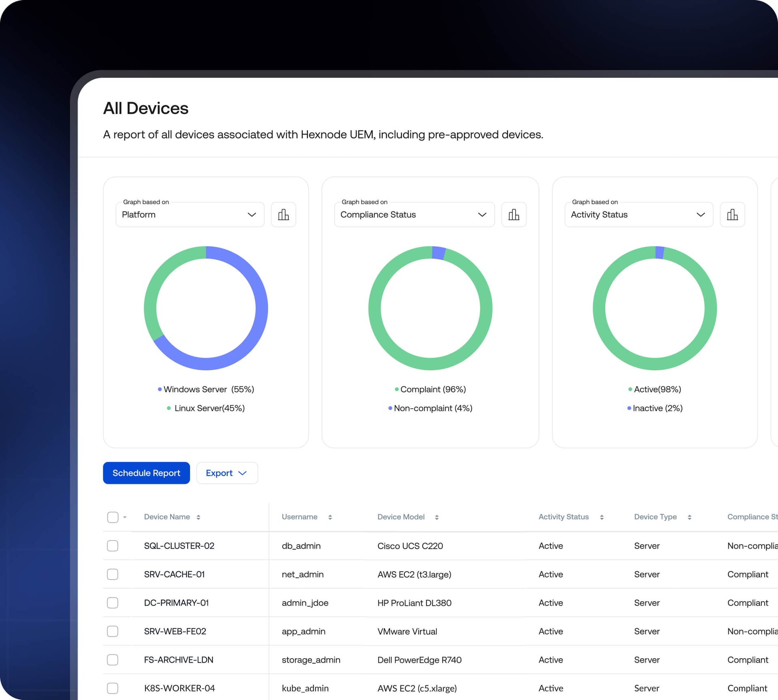Toggle Active(98%) legend item
This screenshot has width=778, height=700.
[x=655, y=389]
